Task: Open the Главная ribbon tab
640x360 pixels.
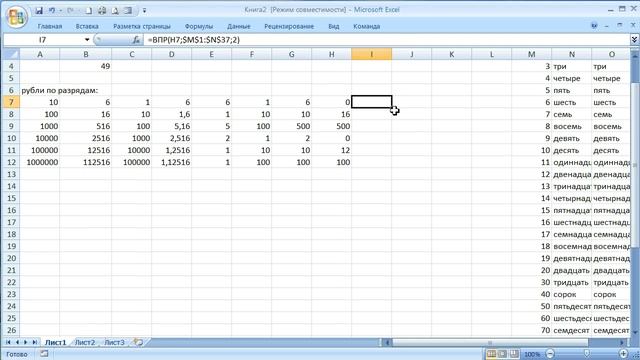Action: [x=50, y=26]
